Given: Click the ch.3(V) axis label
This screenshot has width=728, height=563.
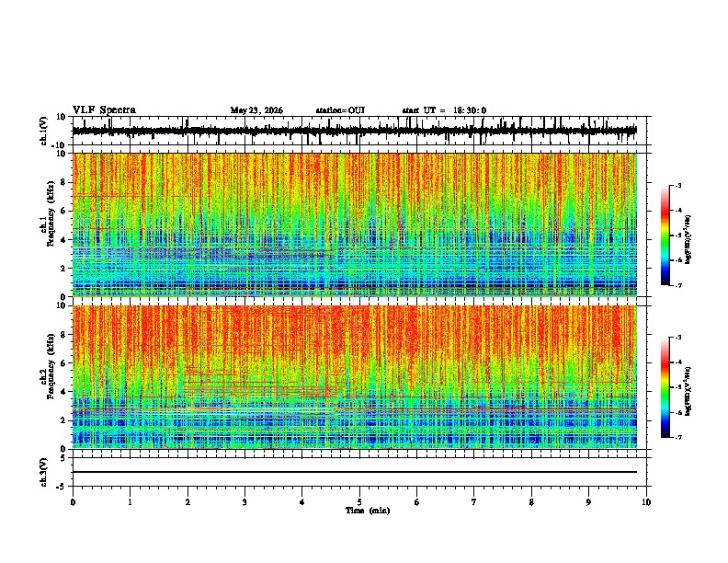Looking at the screenshot, I should click(44, 473).
